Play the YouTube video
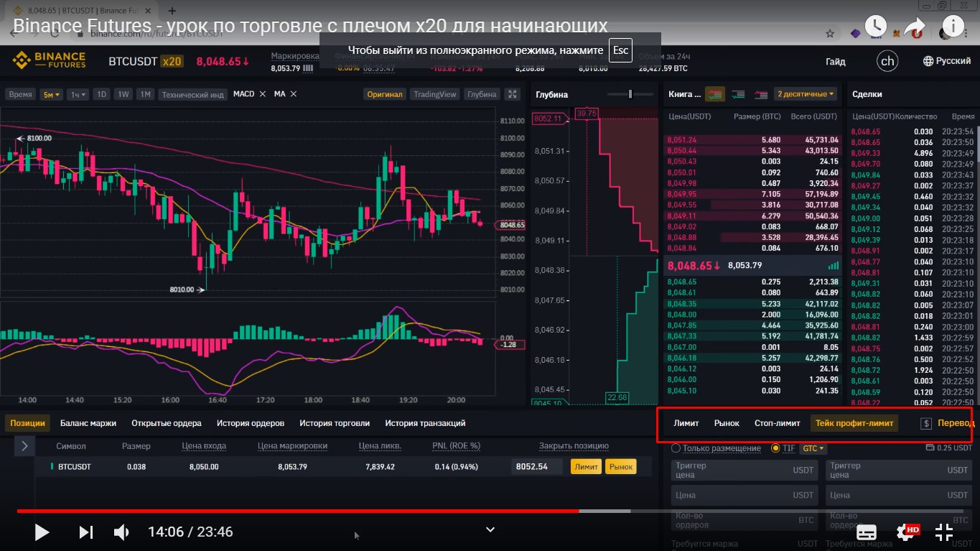 click(x=42, y=532)
